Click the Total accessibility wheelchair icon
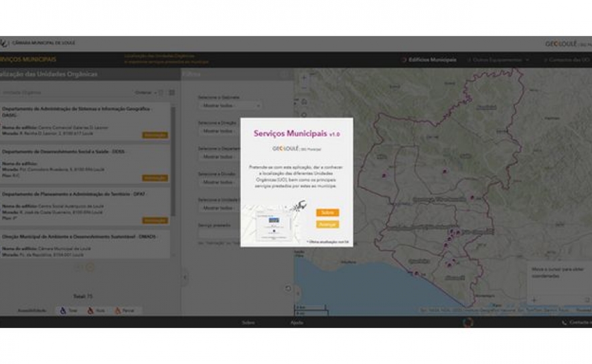This screenshot has height=364, width=592. pyautogui.click(x=63, y=310)
